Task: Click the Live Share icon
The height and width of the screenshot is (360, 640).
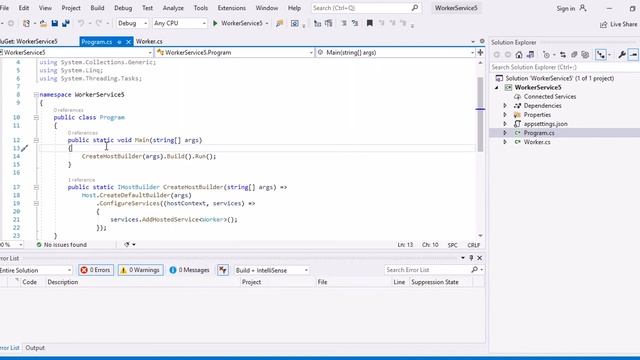Action: tap(603, 24)
